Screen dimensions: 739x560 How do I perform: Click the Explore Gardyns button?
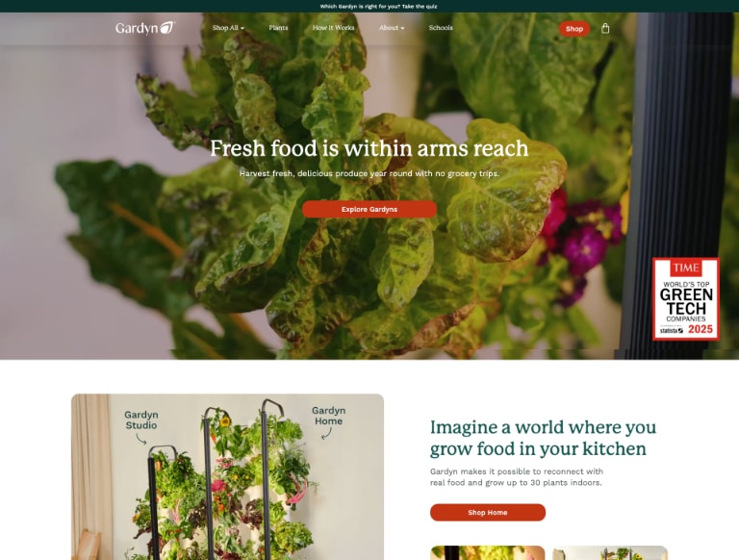(x=369, y=209)
